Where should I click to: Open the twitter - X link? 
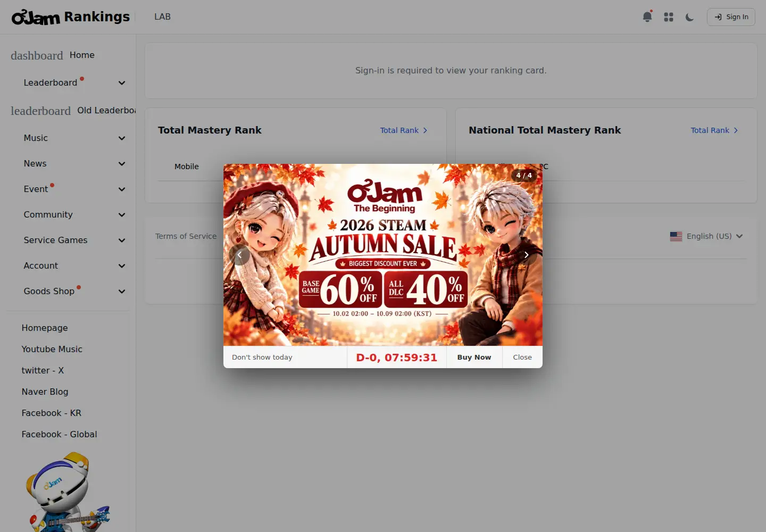tap(43, 370)
